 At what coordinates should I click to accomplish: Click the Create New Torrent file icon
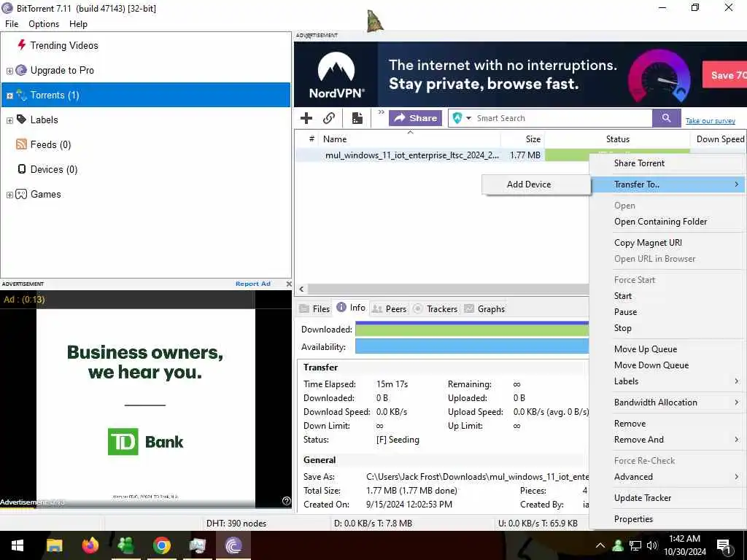[x=357, y=118]
